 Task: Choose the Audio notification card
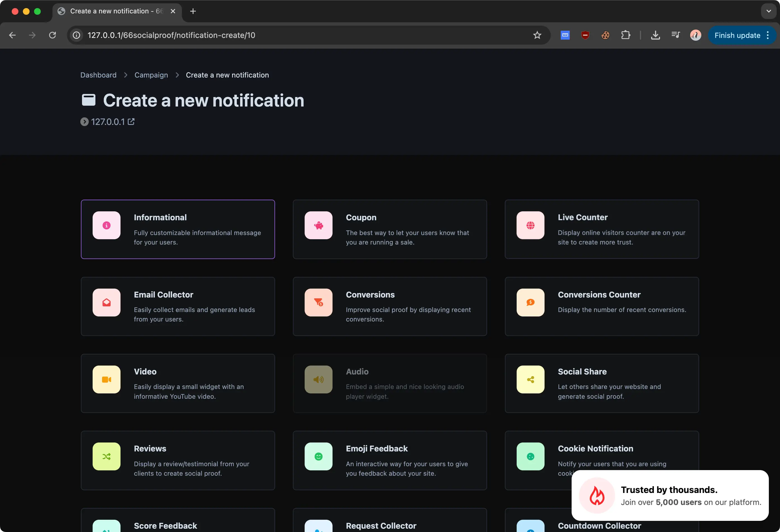click(389, 383)
